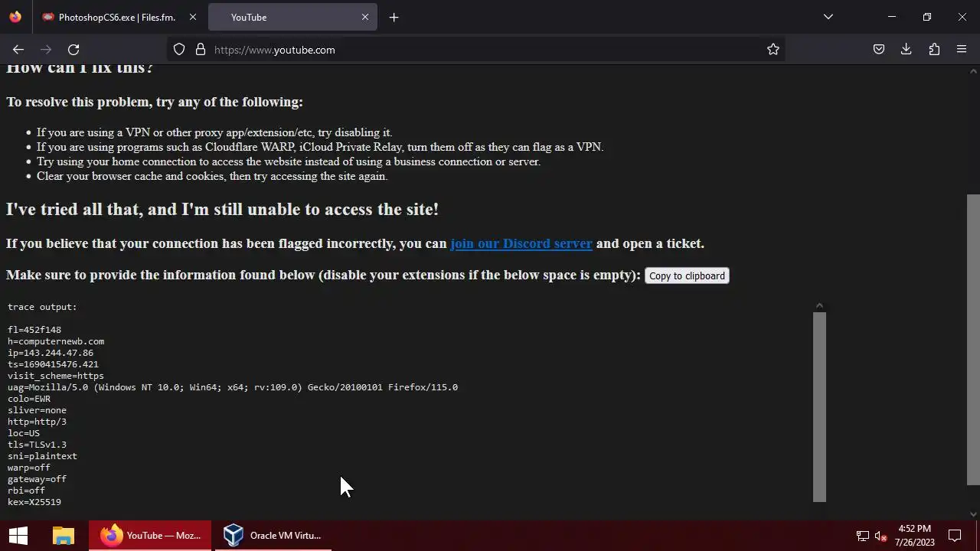Select the gateway=off trace line
Viewport: 980px width, 551px height.
37,479
